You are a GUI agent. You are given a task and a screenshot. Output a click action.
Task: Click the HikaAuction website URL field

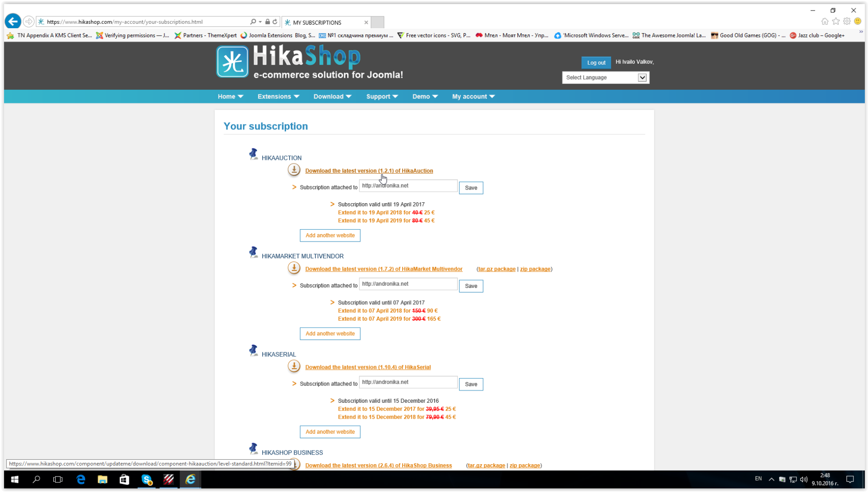[408, 186]
